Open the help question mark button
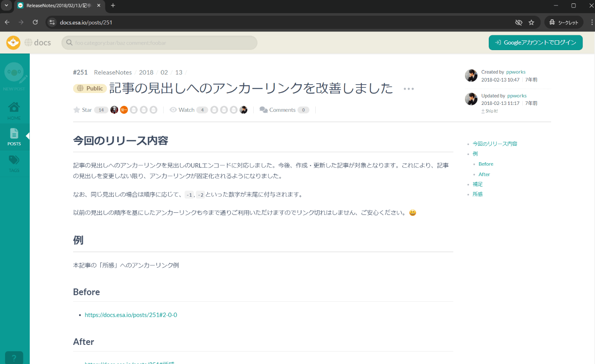This screenshot has height=364, width=595. point(14,358)
